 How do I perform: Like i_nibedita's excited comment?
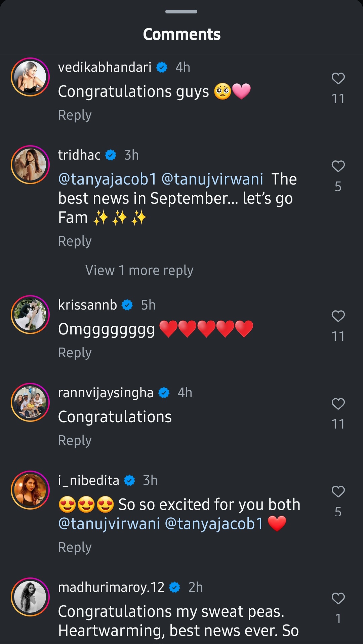click(338, 491)
